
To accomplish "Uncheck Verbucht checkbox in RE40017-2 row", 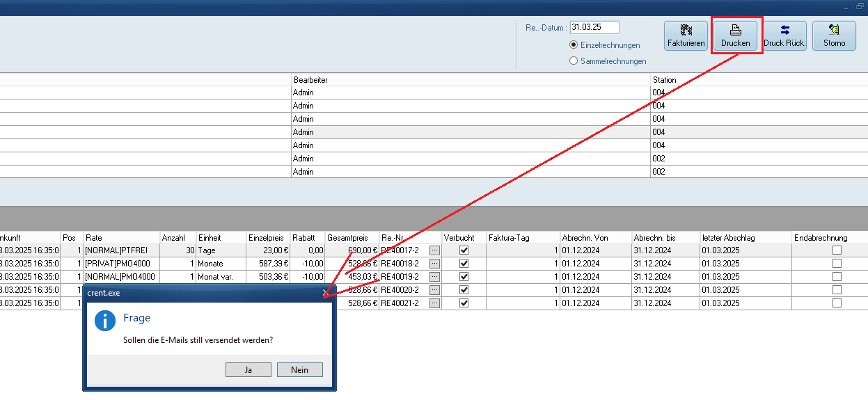I will click(464, 250).
